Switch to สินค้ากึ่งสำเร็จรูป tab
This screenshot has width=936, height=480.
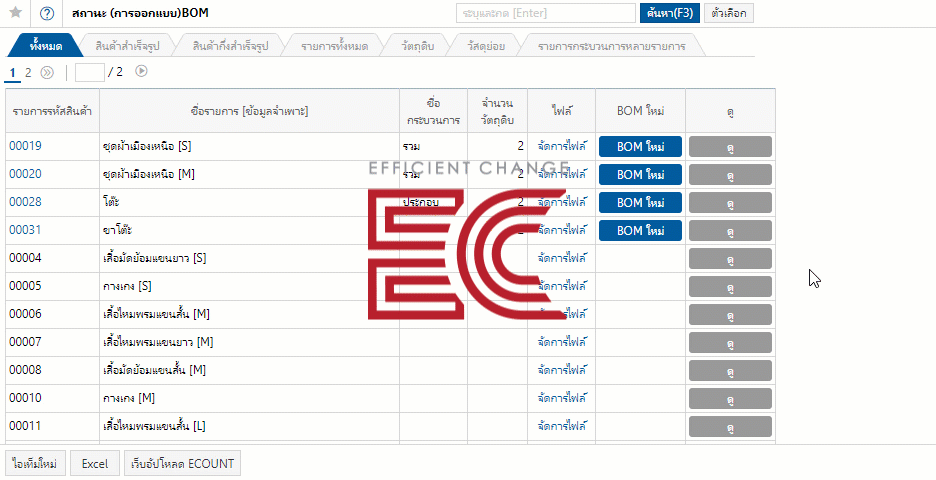tap(231, 46)
